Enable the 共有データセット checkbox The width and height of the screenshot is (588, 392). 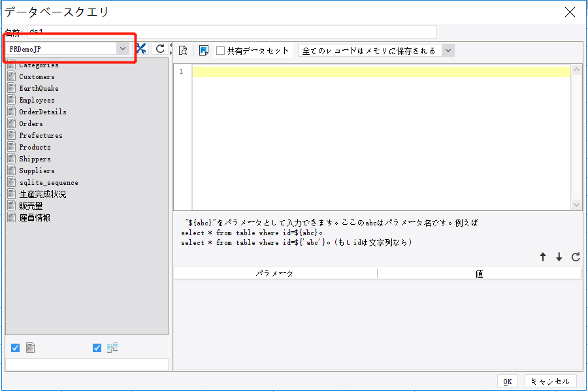[x=221, y=50]
